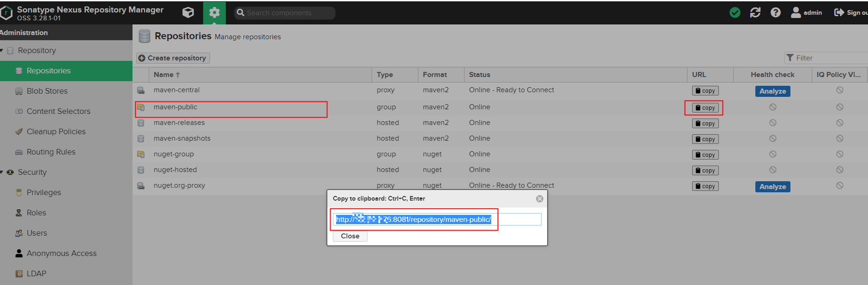Open Anonymous Access in sidebar

[61, 253]
